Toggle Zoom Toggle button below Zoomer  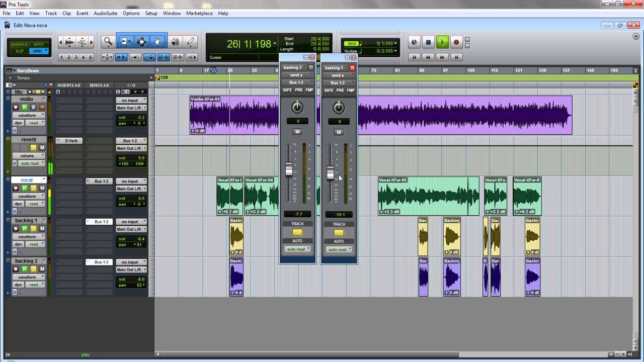click(x=107, y=57)
